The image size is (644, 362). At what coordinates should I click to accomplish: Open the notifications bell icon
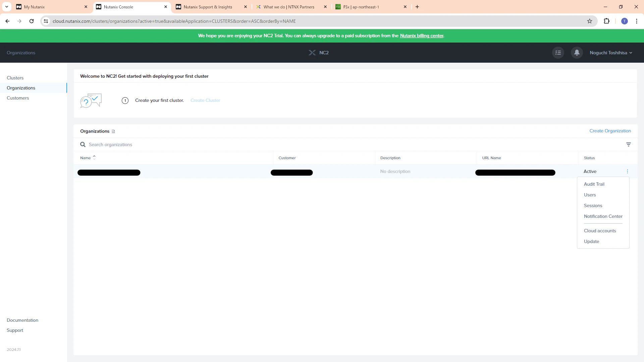577,53
